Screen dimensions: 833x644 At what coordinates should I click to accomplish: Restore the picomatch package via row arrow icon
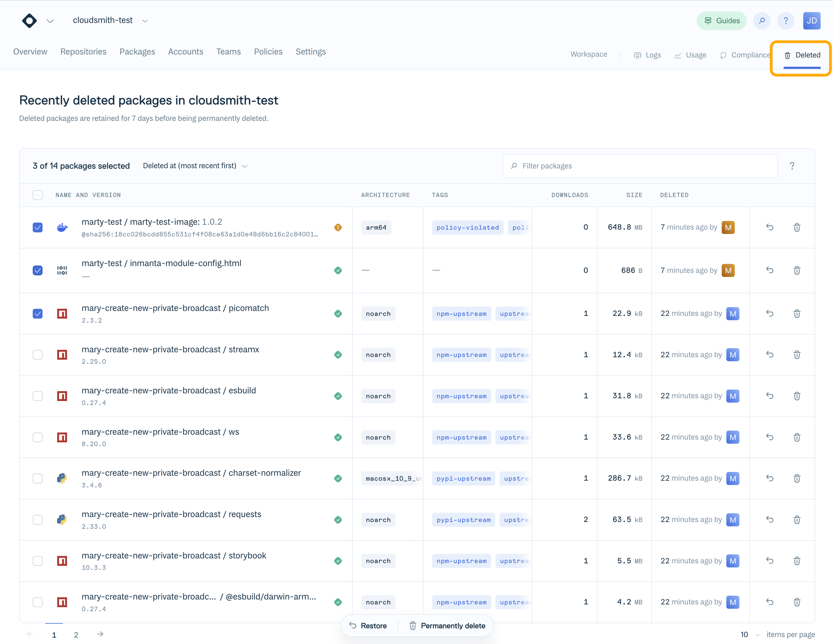pos(770,314)
